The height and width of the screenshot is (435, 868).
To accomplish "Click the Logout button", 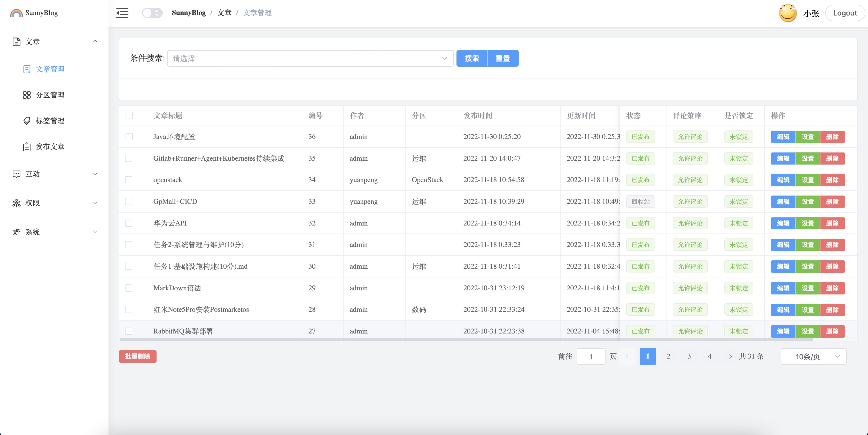I will 845,13.
